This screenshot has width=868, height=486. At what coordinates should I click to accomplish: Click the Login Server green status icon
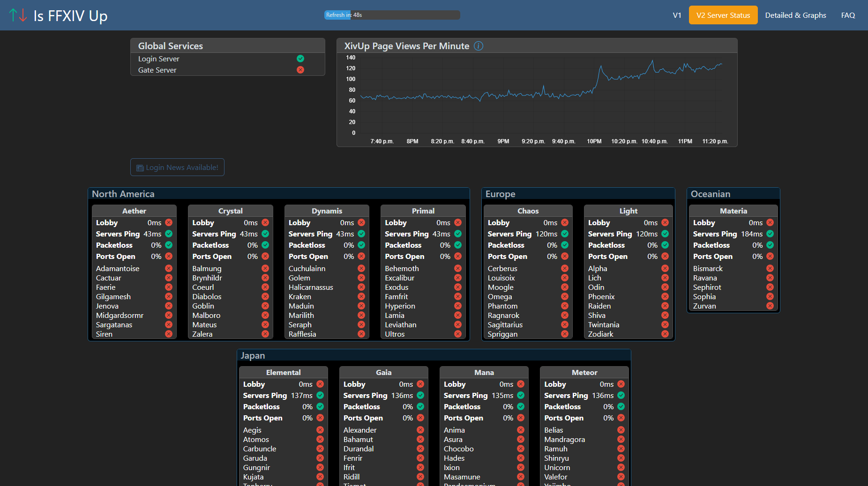coord(300,59)
